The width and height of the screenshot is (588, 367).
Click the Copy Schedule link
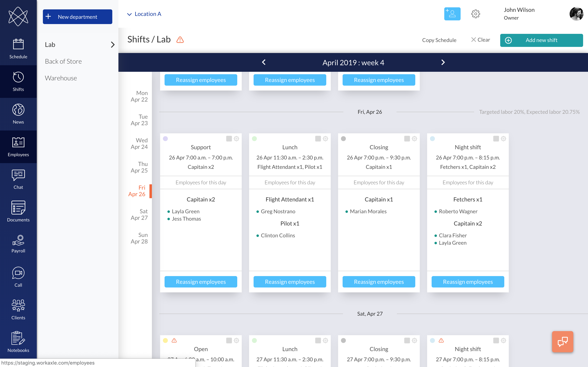point(439,40)
